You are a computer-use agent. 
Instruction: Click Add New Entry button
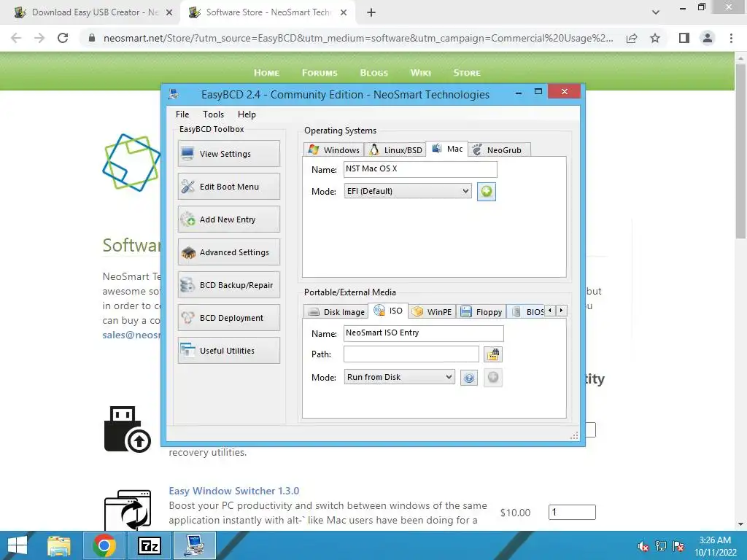tap(228, 219)
